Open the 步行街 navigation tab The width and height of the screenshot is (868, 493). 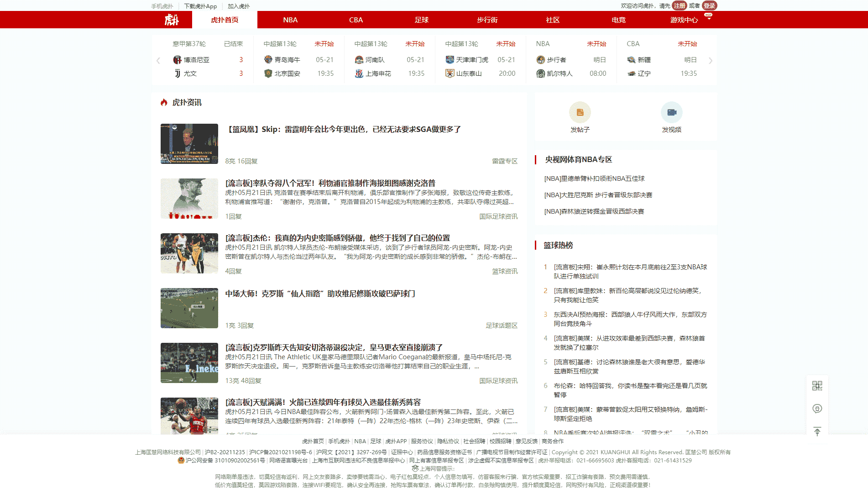(487, 20)
